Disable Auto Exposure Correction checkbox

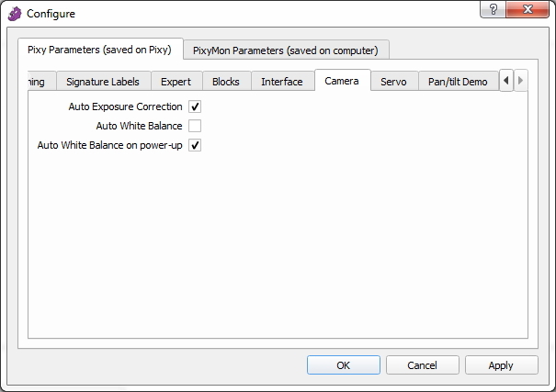coord(195,106)
